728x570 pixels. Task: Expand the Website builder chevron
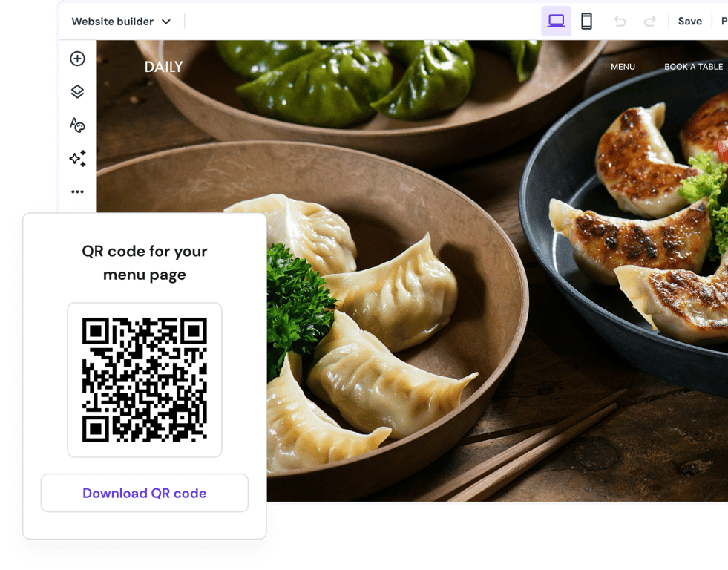click(x=167, y=21)
